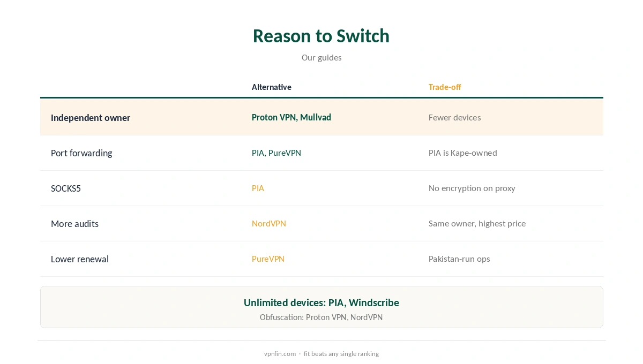Click the 'PIA is Kape-owned' cell
Viewport: 643px width, 364px height.
(x=463, y=153)
